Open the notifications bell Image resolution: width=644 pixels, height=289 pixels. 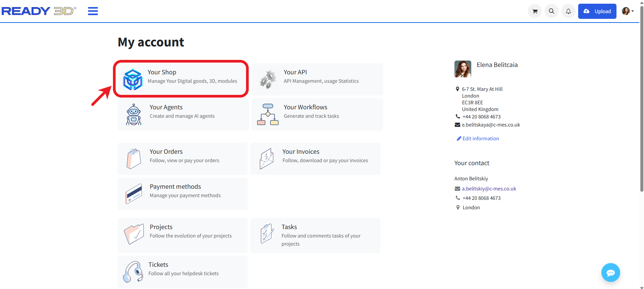point(568,11)
